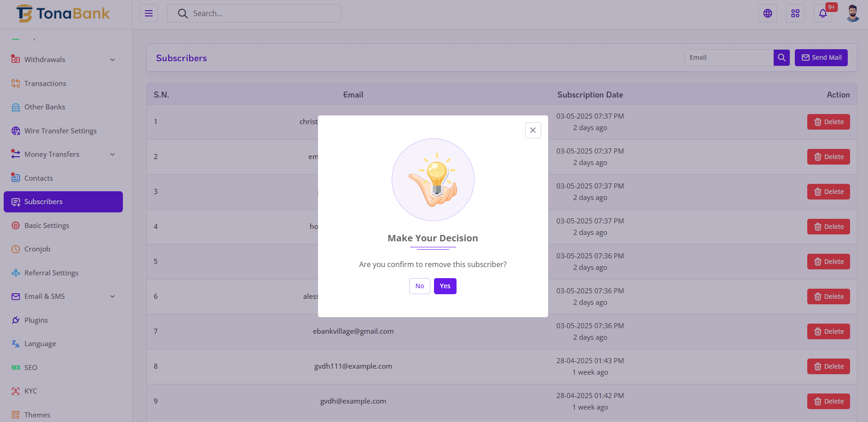
Task: Select Wire Transfer Settings in sidebar
Action: tap(60, 131)
